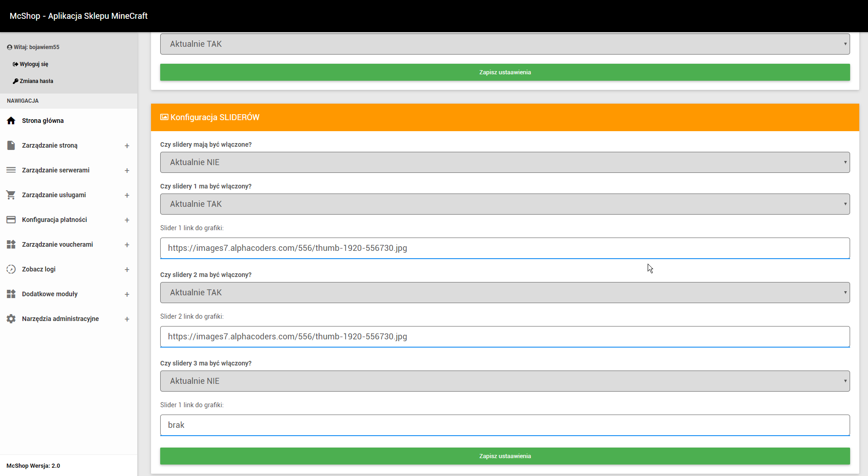Image resolution: width=868 pixels, height=476 pixels.
Task: Go to Strona główna in navigation
Action: point(43,121)
